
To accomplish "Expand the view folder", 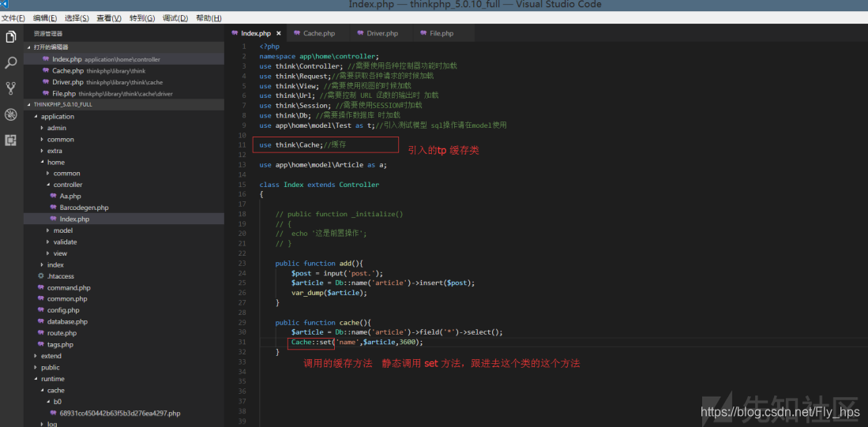I will click(60, 253).
